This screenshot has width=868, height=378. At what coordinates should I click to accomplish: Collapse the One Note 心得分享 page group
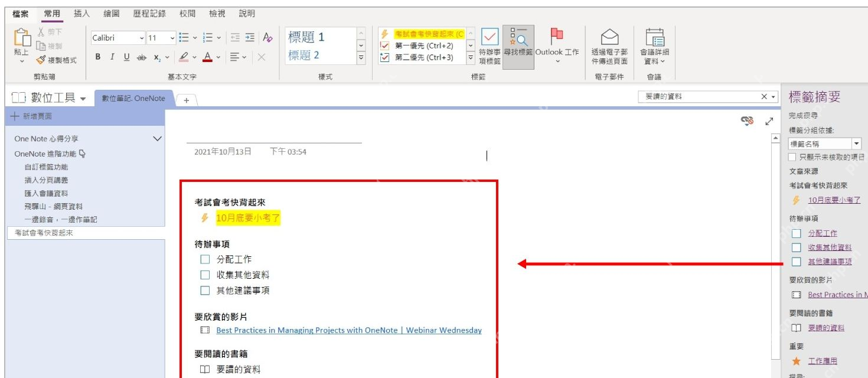pos(157,139)
